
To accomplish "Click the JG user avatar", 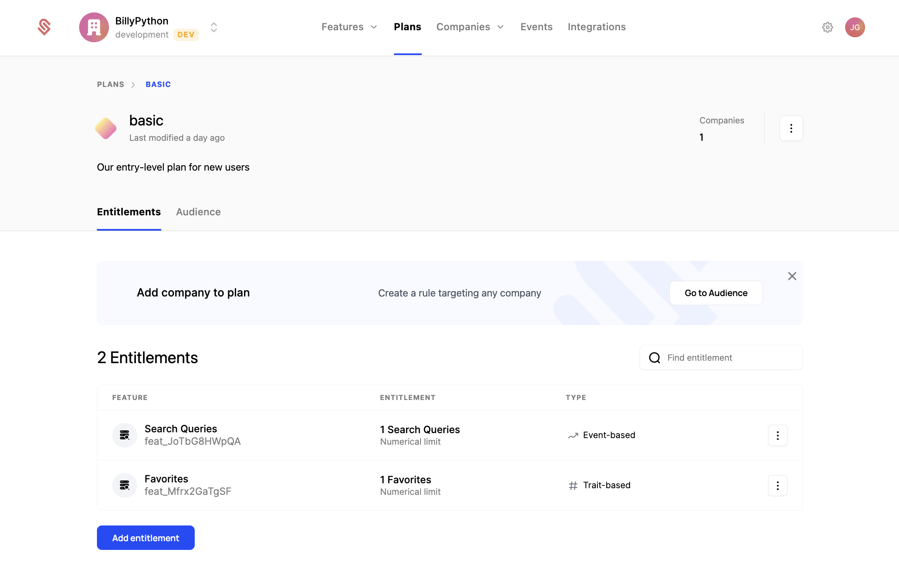I will click(x=855, y=27).
